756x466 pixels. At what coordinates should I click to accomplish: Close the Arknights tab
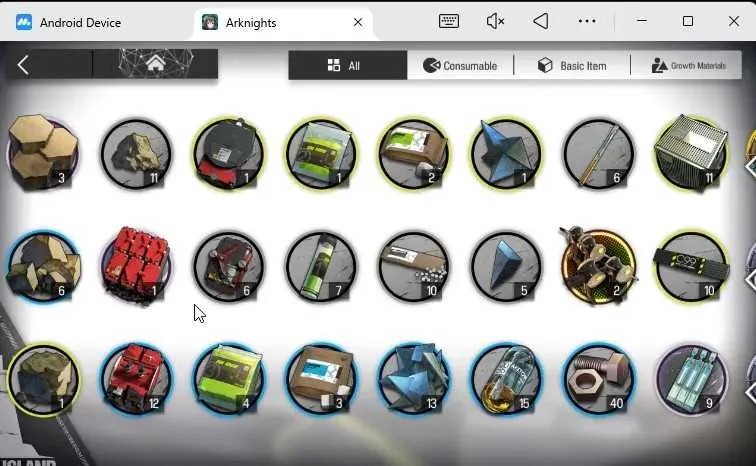(358, 22)
